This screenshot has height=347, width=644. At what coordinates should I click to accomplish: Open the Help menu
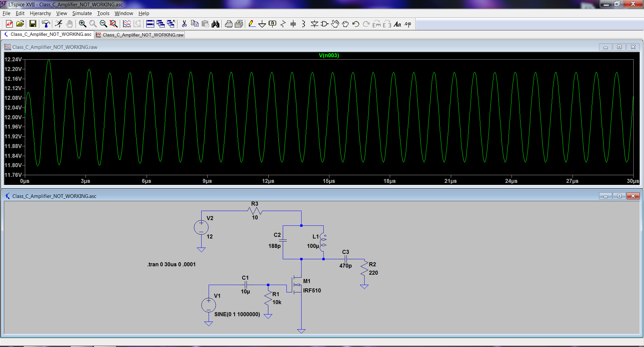(x=144, y=13)
